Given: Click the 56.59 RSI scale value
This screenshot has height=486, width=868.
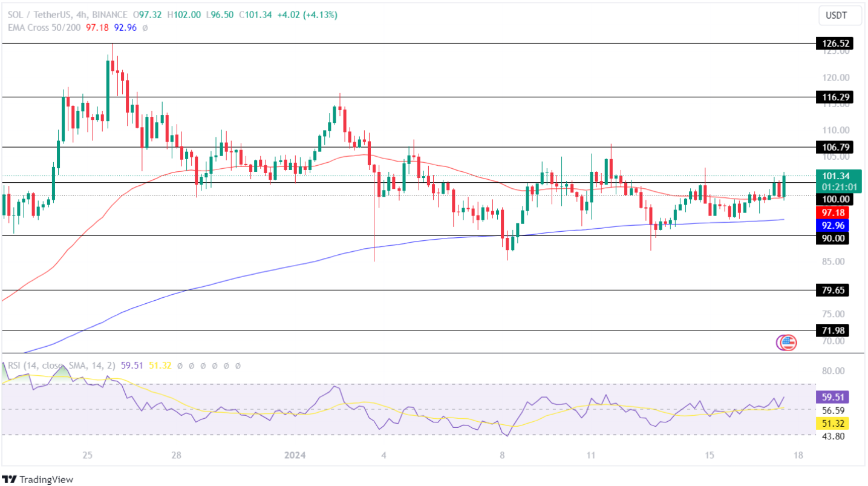Looking at the screenshot, I should point(832,410).
